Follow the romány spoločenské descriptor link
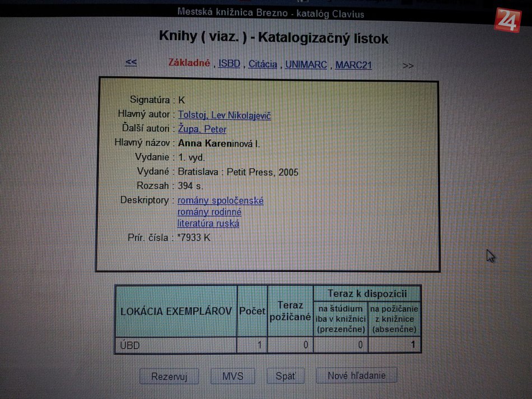 [x=221, y=200]
